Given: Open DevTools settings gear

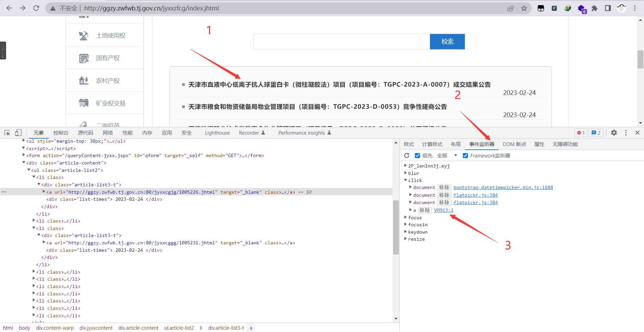Looking at the screenshot, I should point(614,133).
